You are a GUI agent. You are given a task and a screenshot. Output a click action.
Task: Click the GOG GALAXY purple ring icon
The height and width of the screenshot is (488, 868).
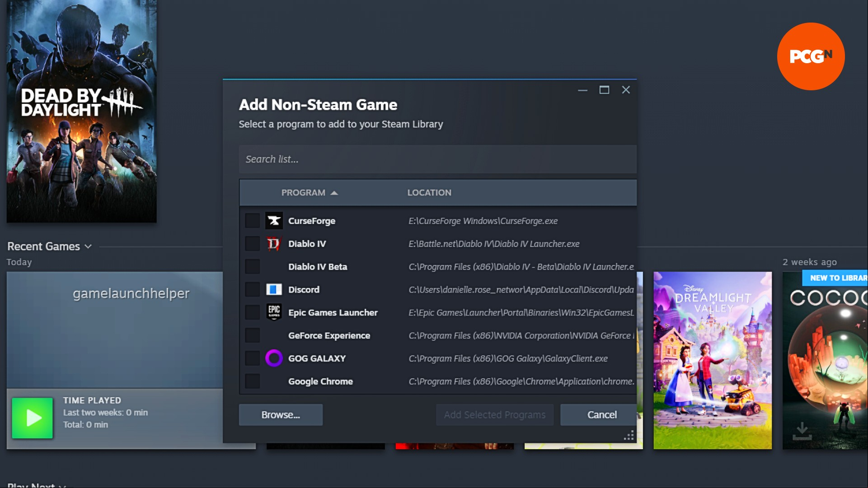point(274,358)
